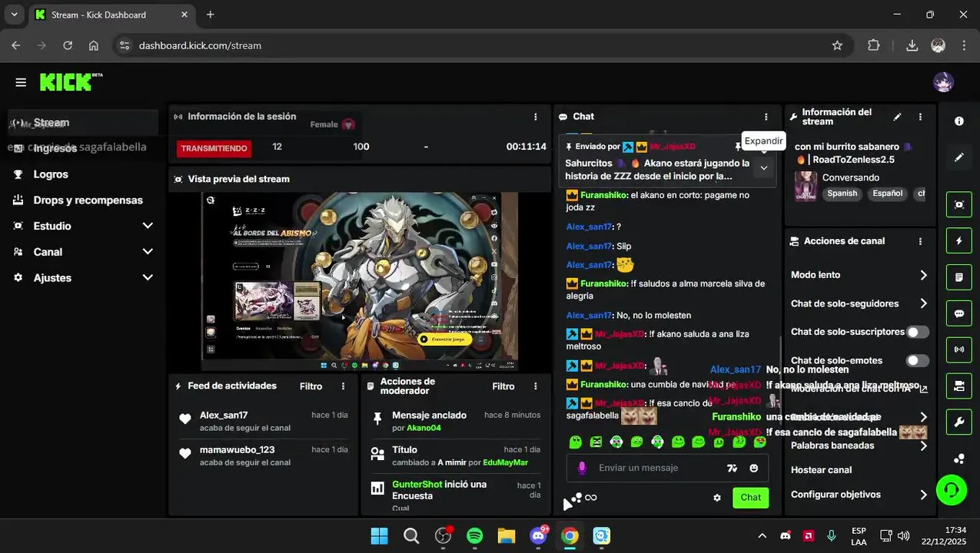Select Hostear canal action

tap(821, 470)
